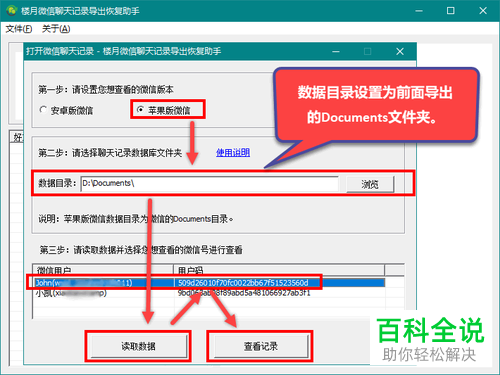Click the 用户码 column header
This screenshot has height=375, width=500.
coord(279,270)
